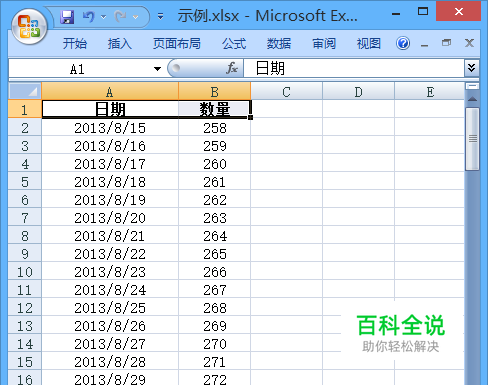Image resolution: width=488 pixels, height=385 pixels.
Task: Click the Redo arrow icon
Action: (x=120, y=16)
